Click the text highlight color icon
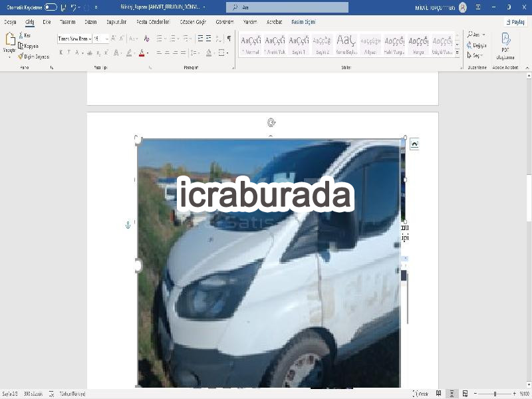532x399 pixels. [129, 53]
